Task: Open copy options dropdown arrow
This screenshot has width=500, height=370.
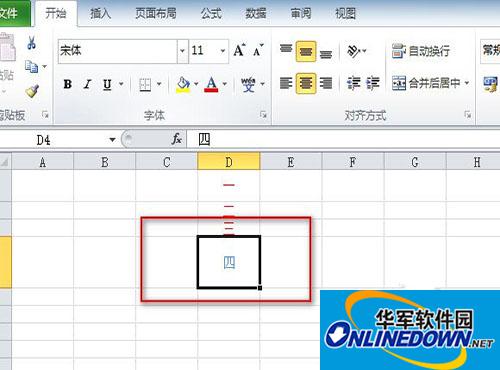Action: pyautogui.click(x=44, y=67)
